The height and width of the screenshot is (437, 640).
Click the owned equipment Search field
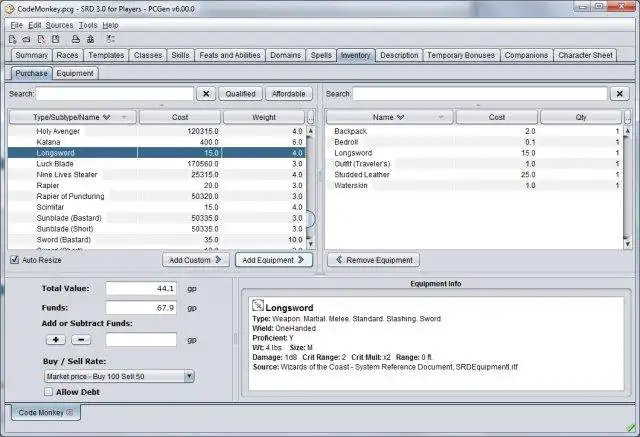point(480,94)
